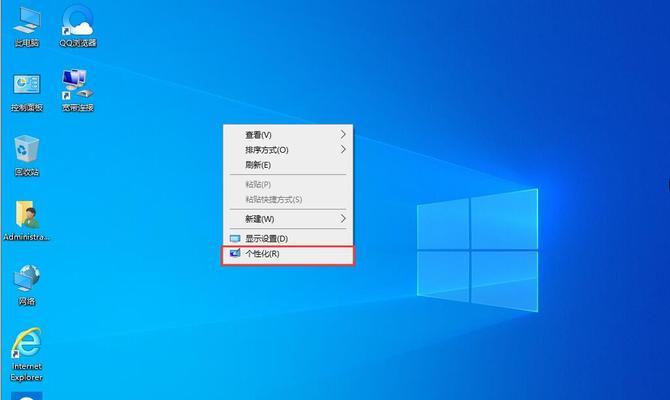Select the This PC desktop icon

click(26, 26)
